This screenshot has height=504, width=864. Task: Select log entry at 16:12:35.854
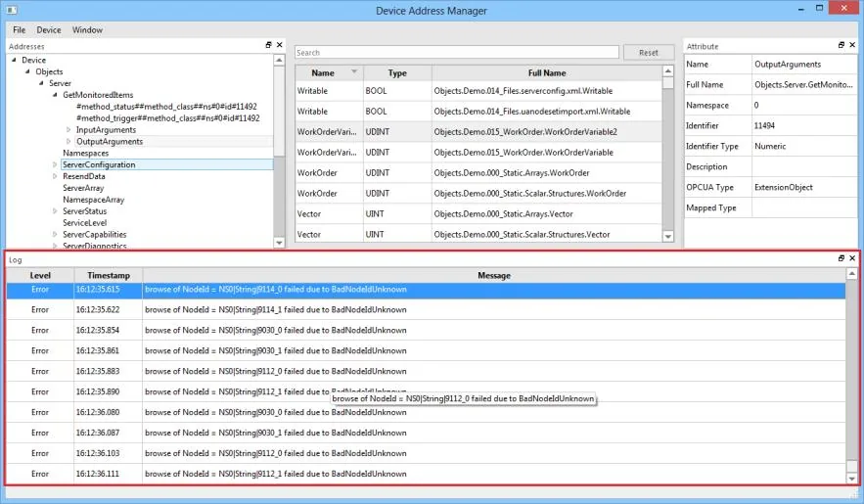tap(426, 331)
